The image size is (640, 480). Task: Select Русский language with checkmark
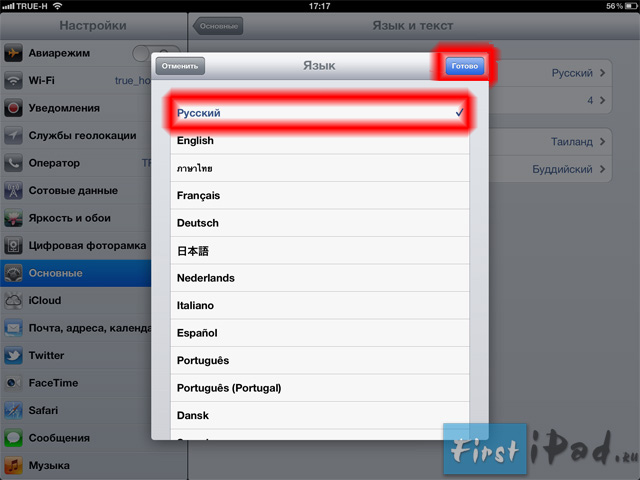click(x=320, y=113)
